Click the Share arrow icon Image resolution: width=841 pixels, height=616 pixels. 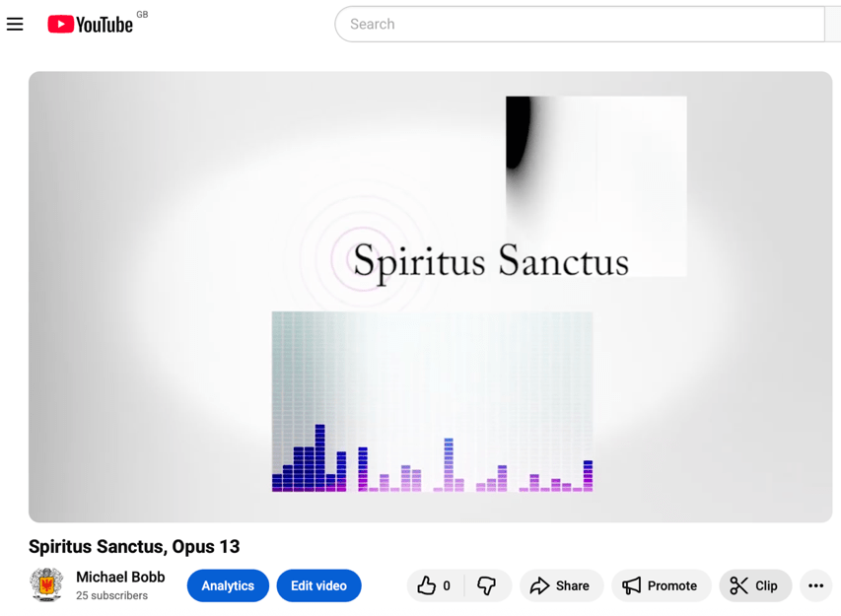(539, 585)
